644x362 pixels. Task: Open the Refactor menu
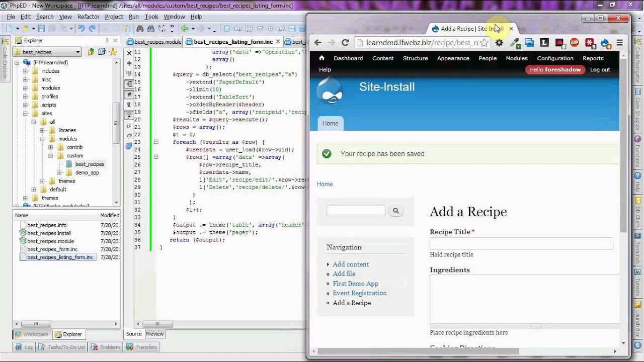click(89, 17)
